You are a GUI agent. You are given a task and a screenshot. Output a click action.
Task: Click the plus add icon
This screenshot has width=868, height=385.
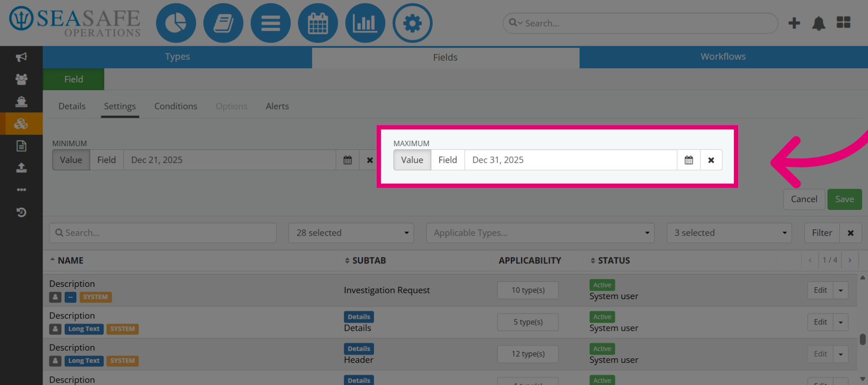794,23
